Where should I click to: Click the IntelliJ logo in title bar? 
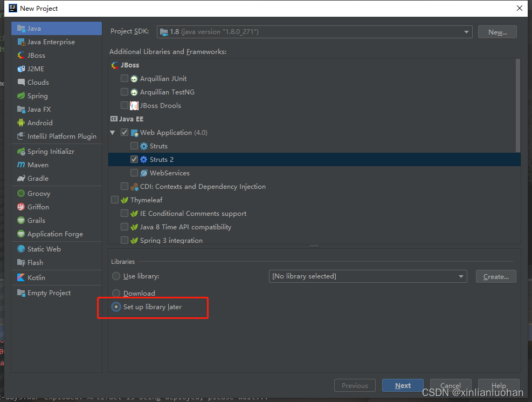(x=12, y=8)
